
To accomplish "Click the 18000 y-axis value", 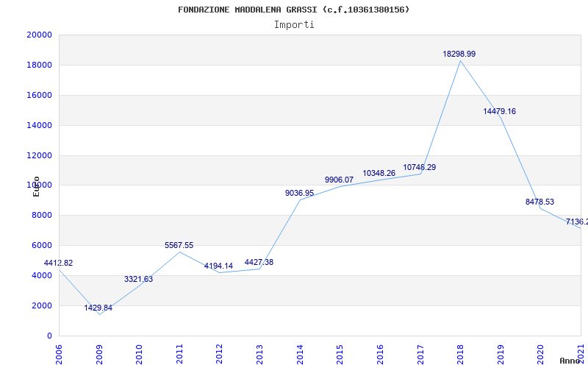I will [39, 65].
